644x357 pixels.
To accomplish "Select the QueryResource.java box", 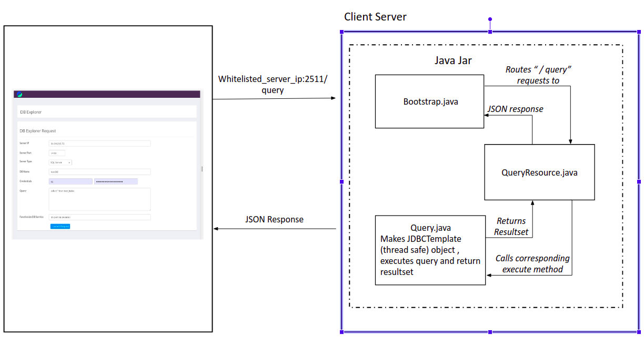I will tap(539, 172).
